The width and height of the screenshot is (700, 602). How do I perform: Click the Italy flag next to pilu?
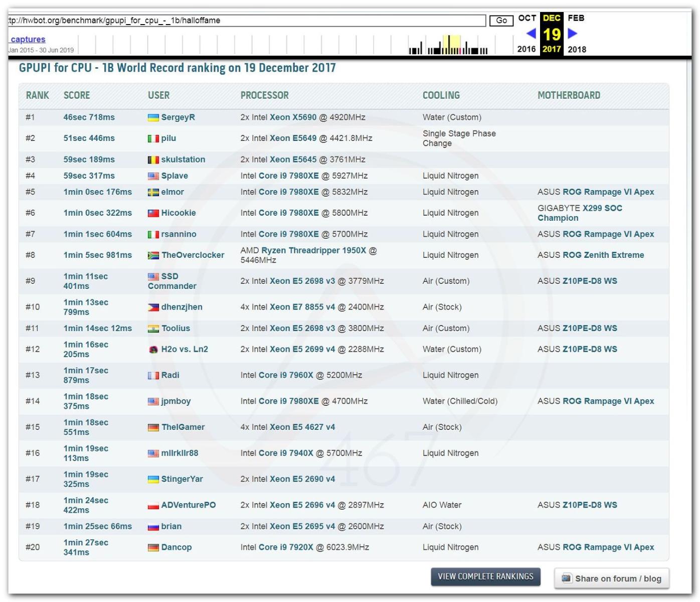pyautogui.click(x=153, y=139)
